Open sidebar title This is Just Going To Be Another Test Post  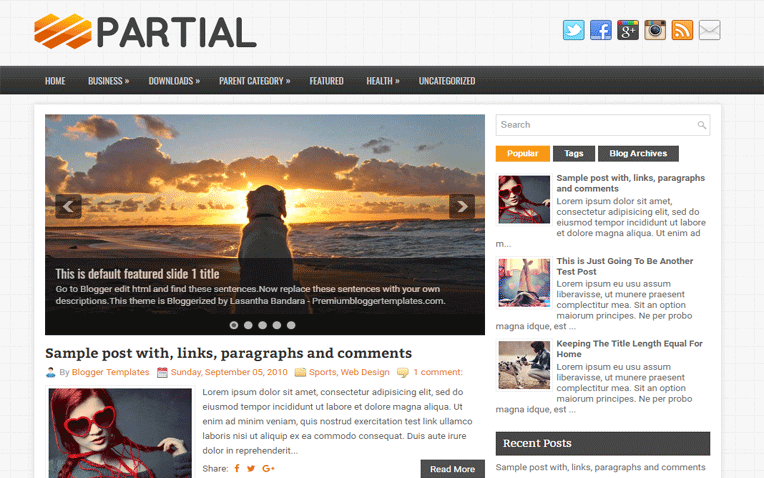tap(625, 266)
